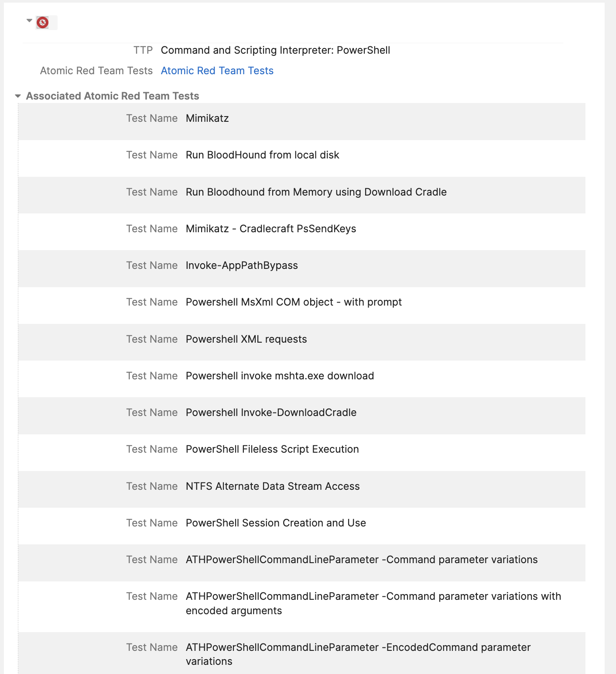
Task: Select the Mimikatz test row
Action: (x=207, y=118)
